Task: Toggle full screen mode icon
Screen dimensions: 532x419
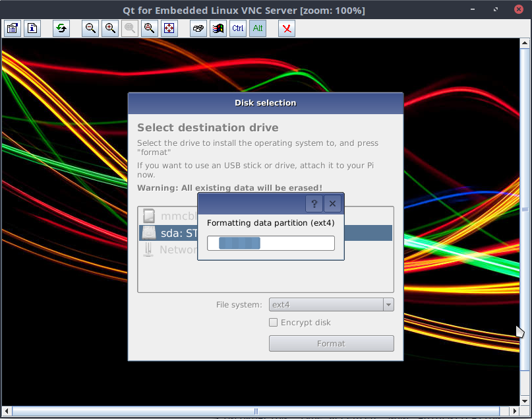Action: coord(169,28)
